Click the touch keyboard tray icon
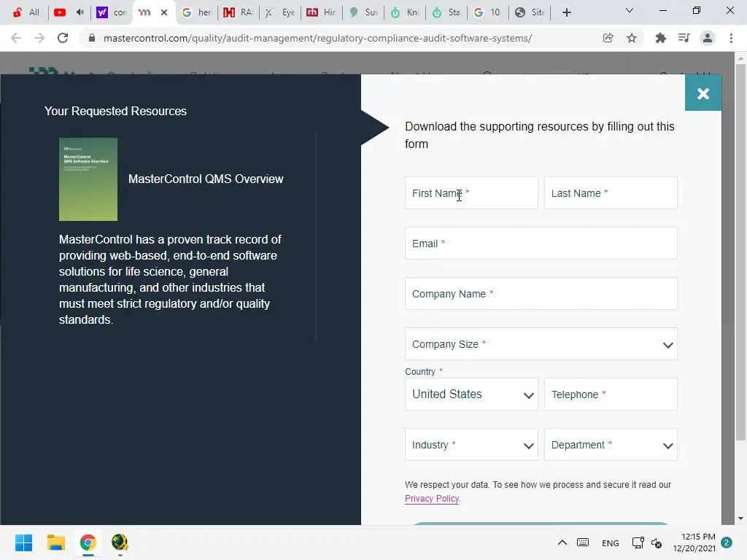 [x=582, y=542]
